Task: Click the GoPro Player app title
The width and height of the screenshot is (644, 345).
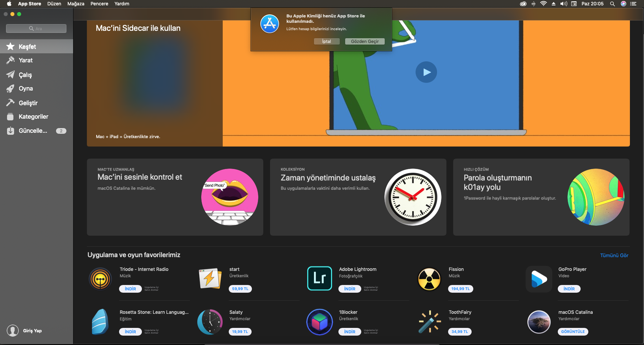Action: click(572, 269)
